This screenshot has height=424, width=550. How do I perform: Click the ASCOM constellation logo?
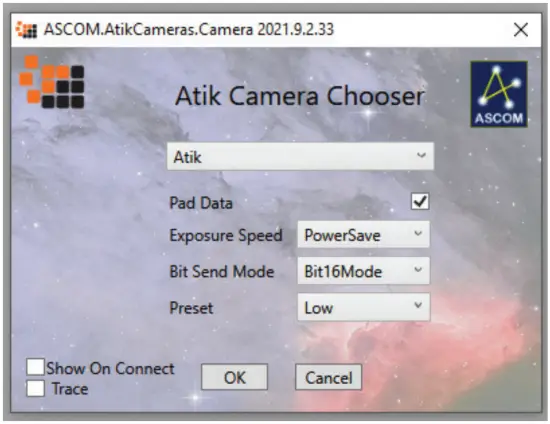click(499, 94)
